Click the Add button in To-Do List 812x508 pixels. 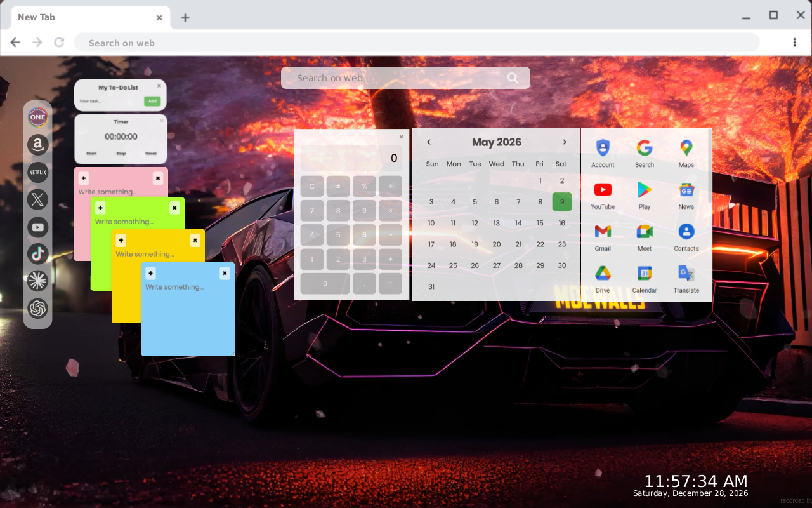tap(152, 101)
